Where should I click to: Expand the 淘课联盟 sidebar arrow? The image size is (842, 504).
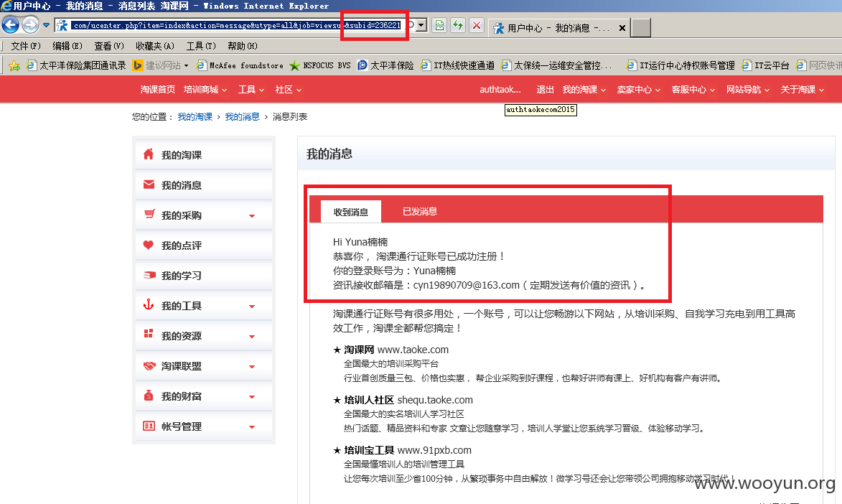pyautogui.click(x=252, y=366)
